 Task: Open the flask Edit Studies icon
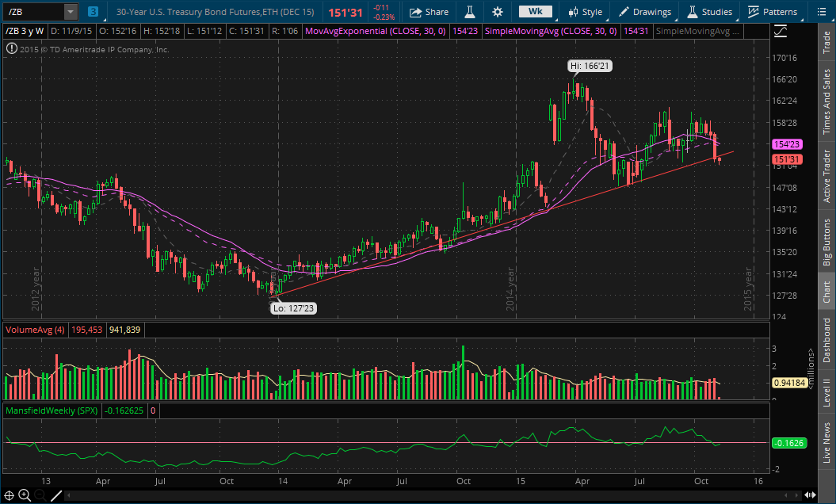469,12
